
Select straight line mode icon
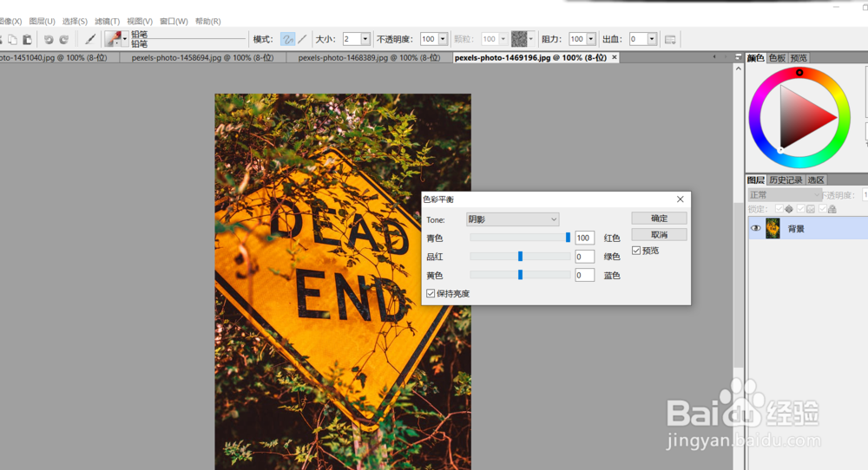click(302, 39)
